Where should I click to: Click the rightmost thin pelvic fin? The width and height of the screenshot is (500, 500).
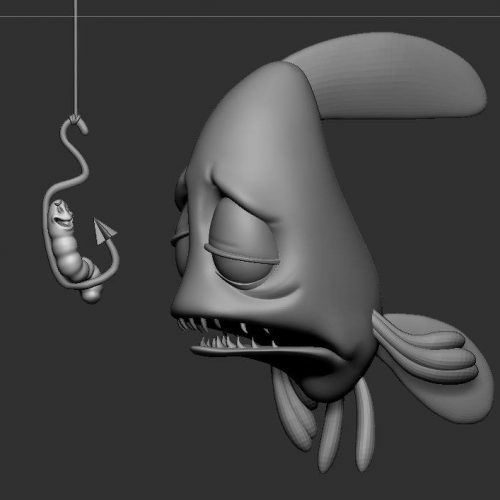(x=364, y=427)
